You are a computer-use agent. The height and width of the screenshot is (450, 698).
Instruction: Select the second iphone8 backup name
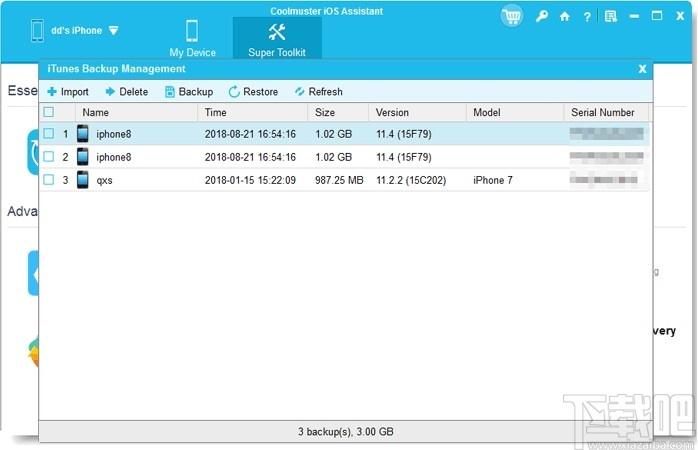114,157
